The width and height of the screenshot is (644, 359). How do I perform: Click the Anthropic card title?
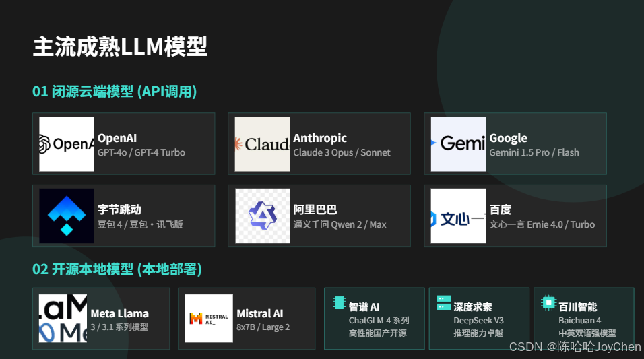[x=320, y=139]
